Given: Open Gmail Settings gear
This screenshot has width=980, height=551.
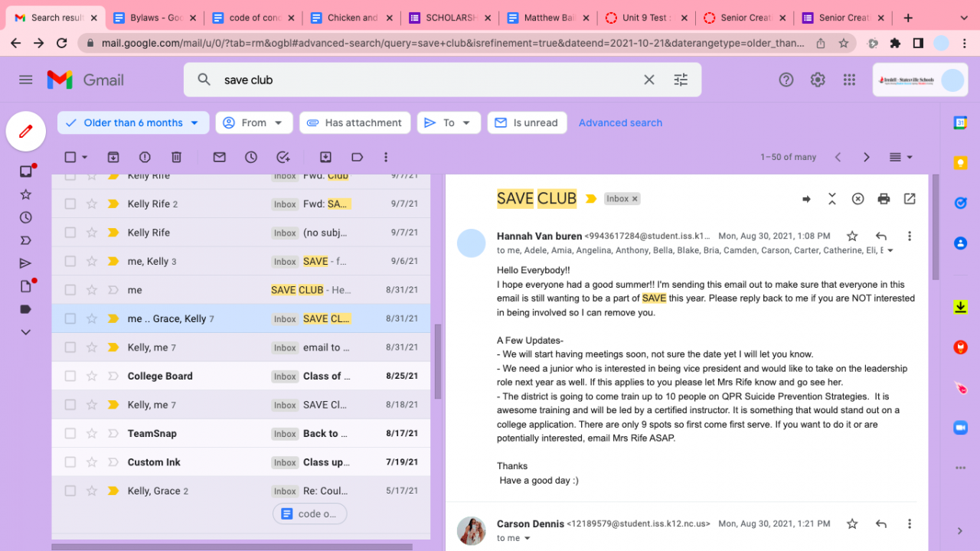Looking at the screenshot, I should [818, 80].
